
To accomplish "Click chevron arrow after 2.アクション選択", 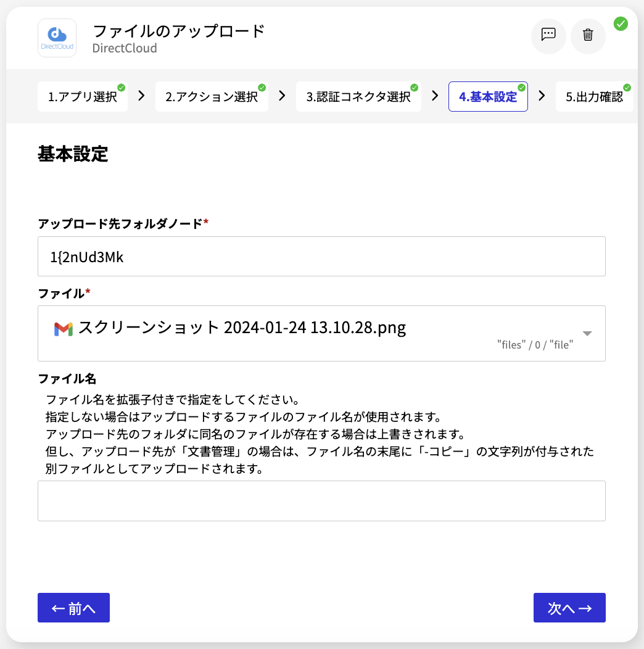I will (x=283, y=96).
